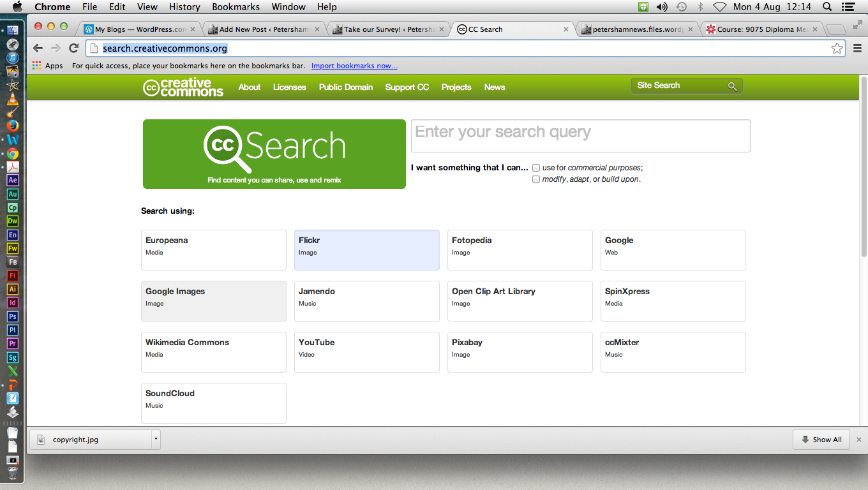The width and height of the screenshot is (868, 490).
Task: Open Photoshop from the dock
Action: (13, 316)
